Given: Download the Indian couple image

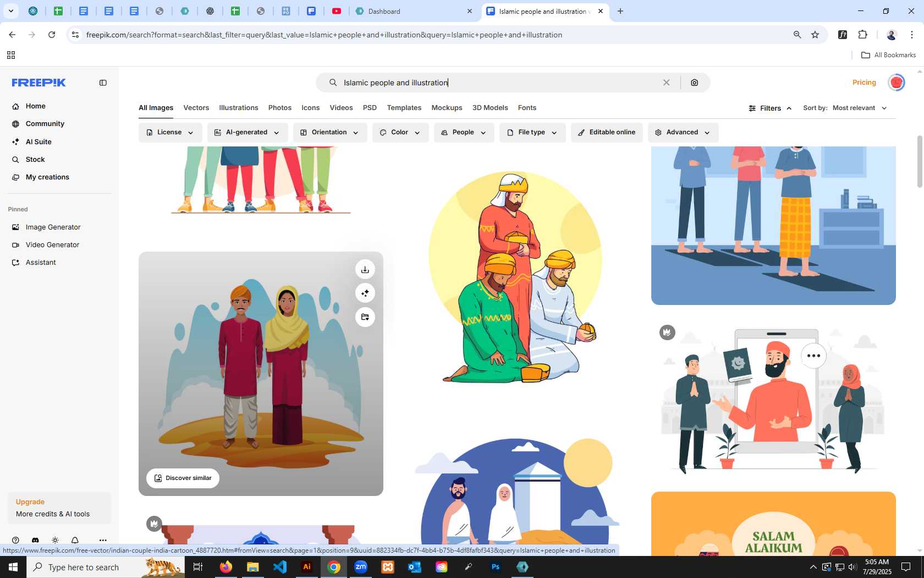Looking at the screenshot, I should (365, 269).
